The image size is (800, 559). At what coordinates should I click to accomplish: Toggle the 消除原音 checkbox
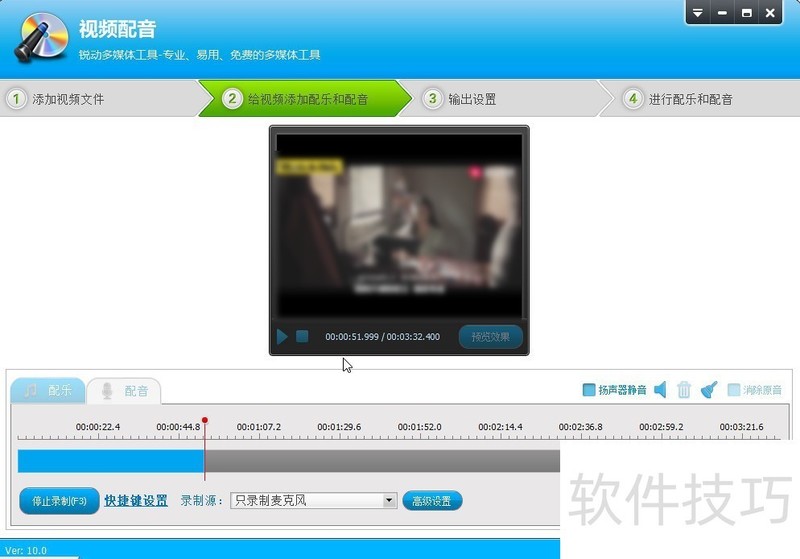pyautogui.click(x=734, y=390)
